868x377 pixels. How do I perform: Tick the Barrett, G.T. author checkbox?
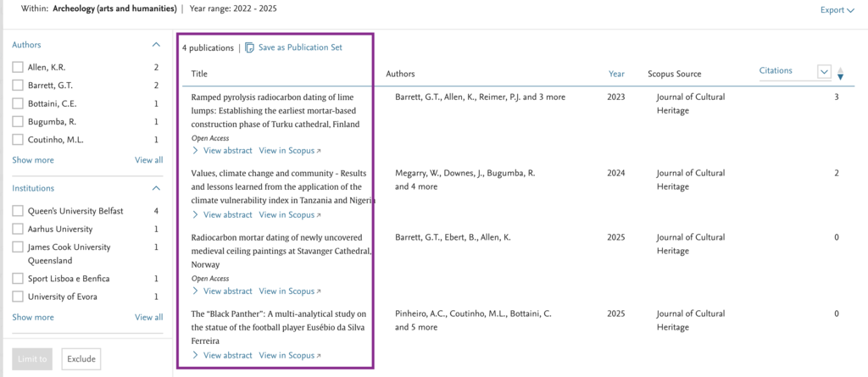(x=18, y=86)
